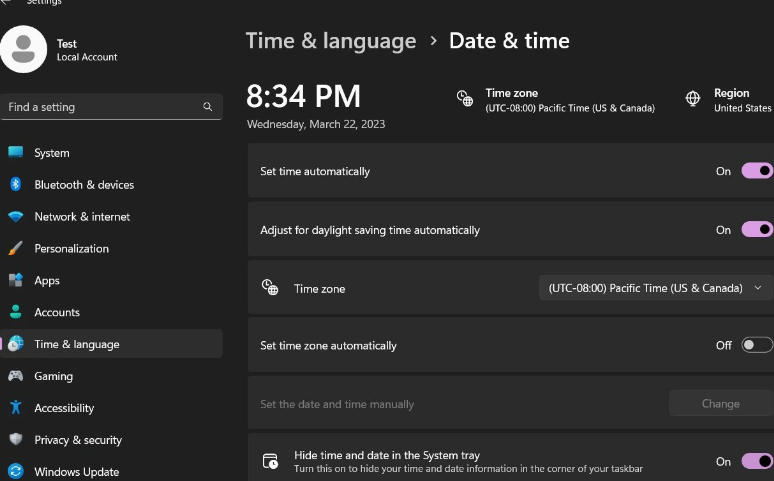The image size is (774, 481).
Task: Turn off Set time automatically toggle
Action: tap(756, 171)
